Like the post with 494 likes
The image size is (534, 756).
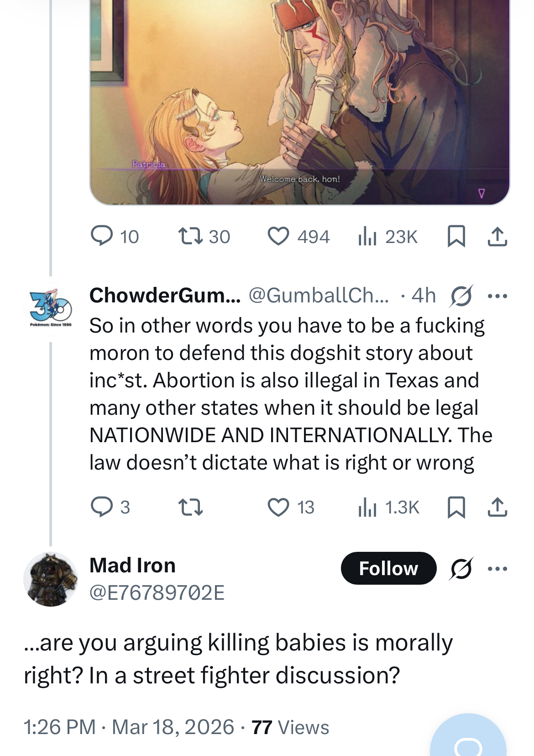point(278,237)
